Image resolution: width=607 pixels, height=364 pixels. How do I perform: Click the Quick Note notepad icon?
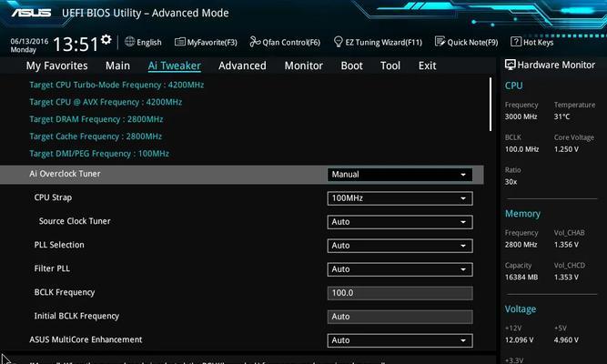(440, 42)
